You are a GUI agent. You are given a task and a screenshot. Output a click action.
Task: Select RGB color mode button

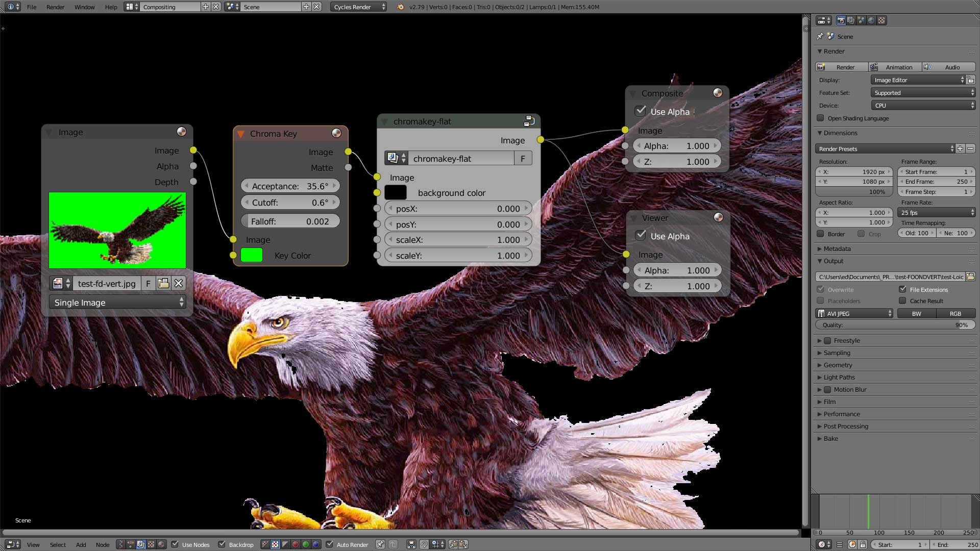point(955,313)
